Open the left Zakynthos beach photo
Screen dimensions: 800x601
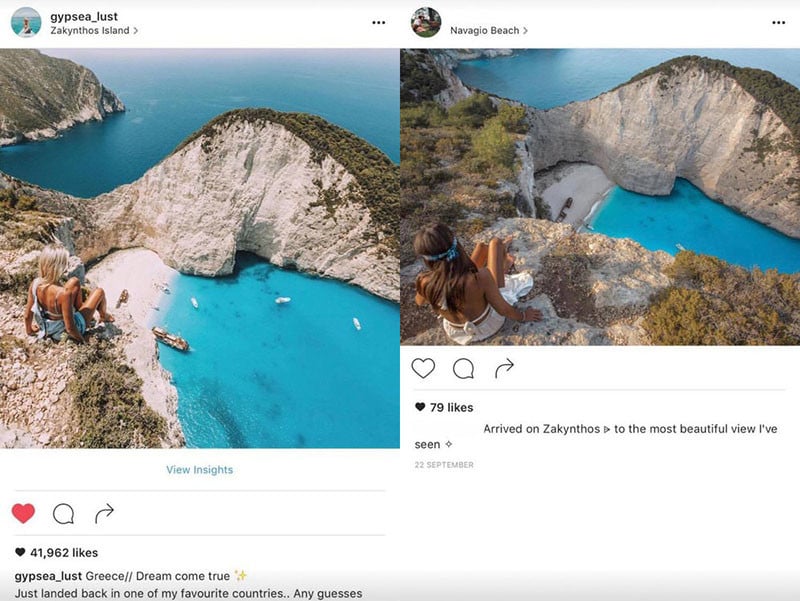(x=200, y=248)
